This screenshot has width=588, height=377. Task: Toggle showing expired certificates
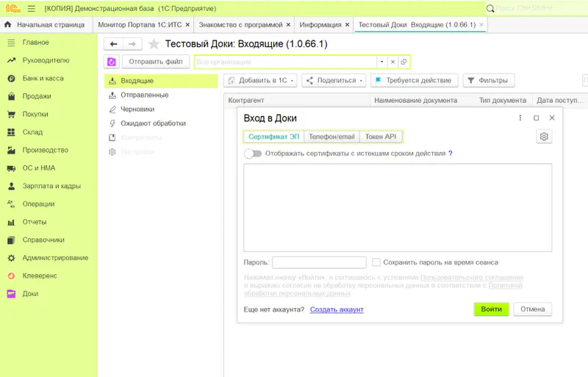coord(253,154)
